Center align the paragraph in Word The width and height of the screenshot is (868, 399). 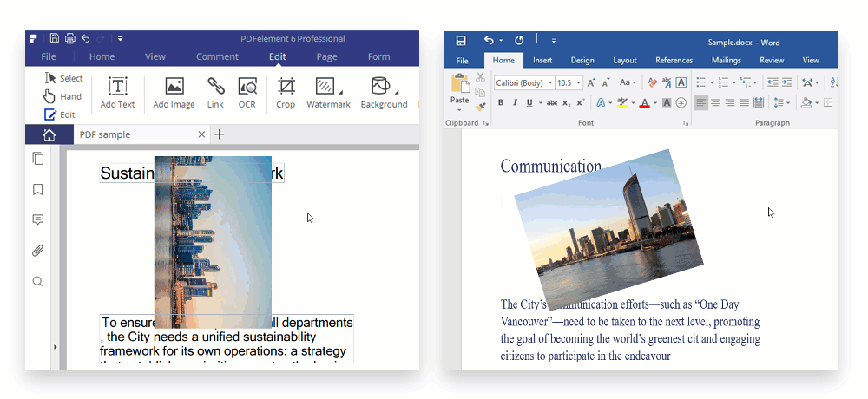pyautogui.click(x=716, y=102)
